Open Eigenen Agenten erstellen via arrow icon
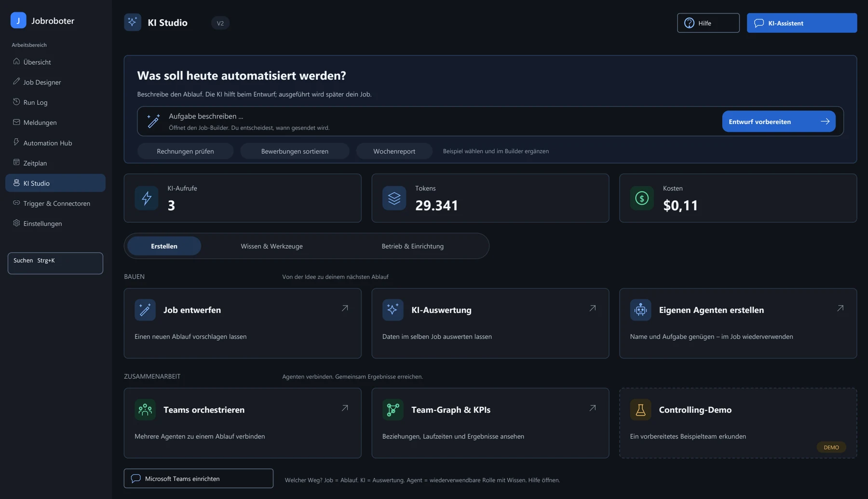The image size is (868, 499). tap(841, 308)
